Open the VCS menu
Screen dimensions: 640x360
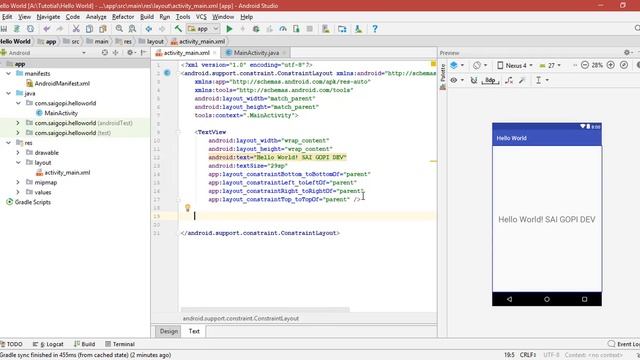[x=201, y=17]
